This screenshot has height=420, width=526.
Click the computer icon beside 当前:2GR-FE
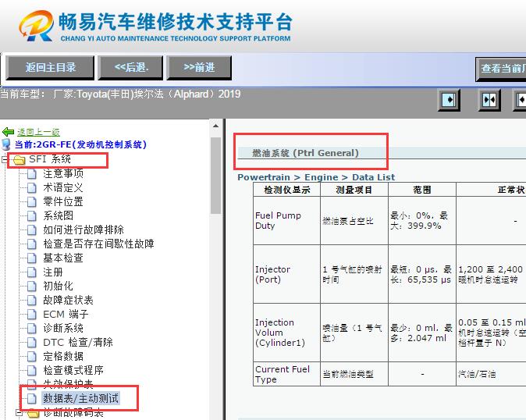6,144
